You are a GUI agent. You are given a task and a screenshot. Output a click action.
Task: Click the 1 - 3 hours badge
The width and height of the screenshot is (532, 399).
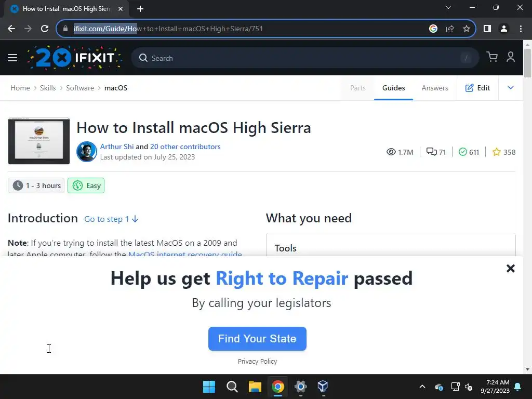pyautogui.click(x=36, y=185)
